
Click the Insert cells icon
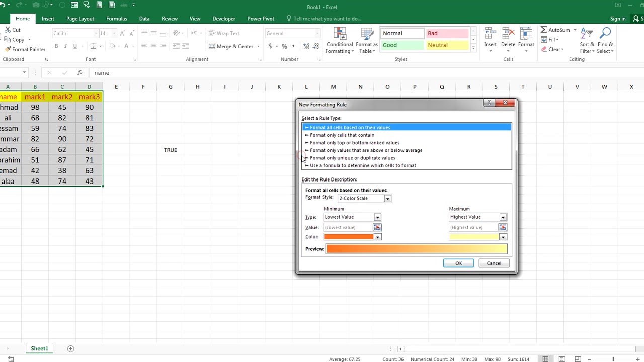pyautogui.click(x=490, y=40)
